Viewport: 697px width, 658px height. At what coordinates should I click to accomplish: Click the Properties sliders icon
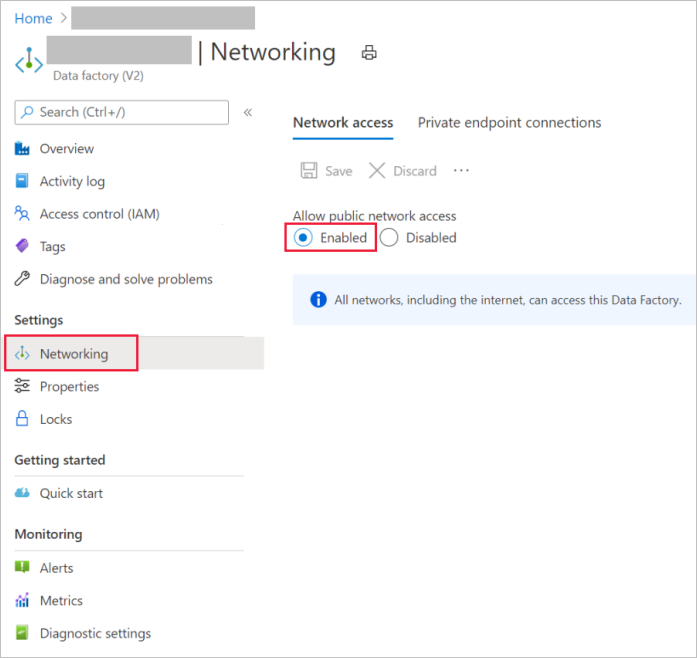tap(22, 386)
